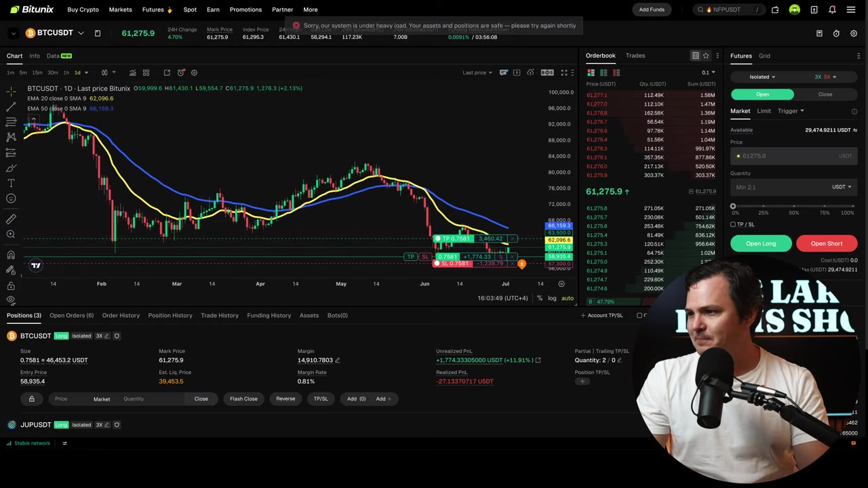Expand the Trigger order type dropdown
Viewport: 868px width, 488px height.
tap(791, 111)
